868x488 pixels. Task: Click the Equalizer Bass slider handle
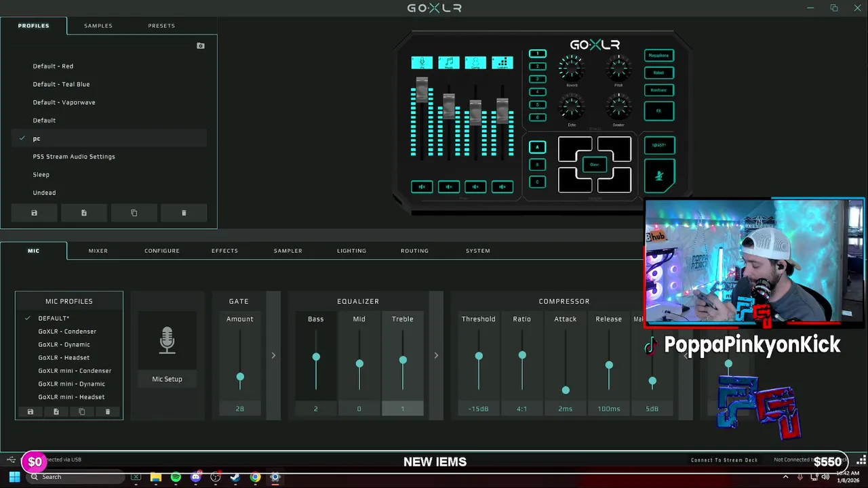tap(316, 357)
